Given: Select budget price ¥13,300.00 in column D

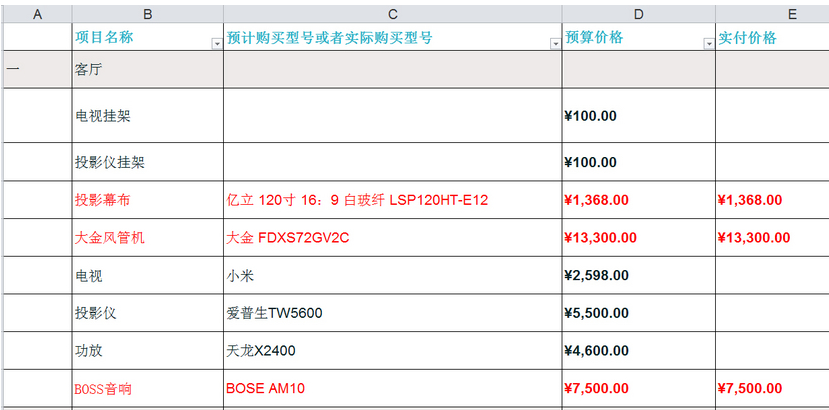Looking at the screenshot, I should [639, 238].
